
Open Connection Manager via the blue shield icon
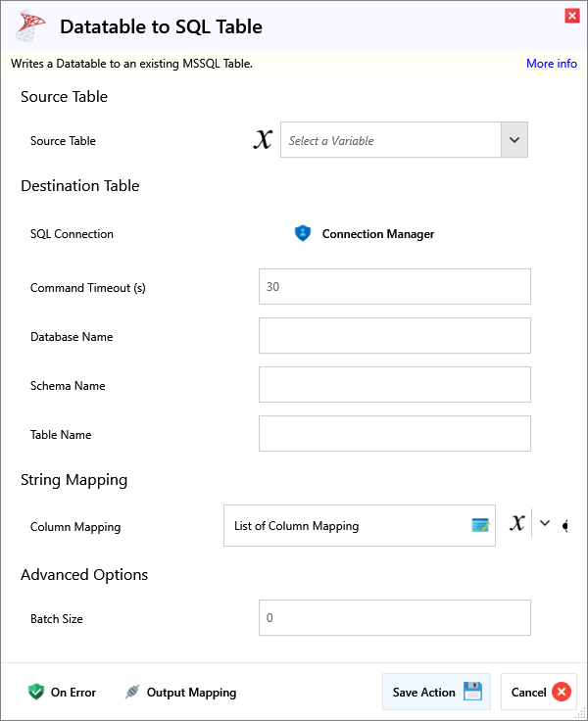(303, 234)
